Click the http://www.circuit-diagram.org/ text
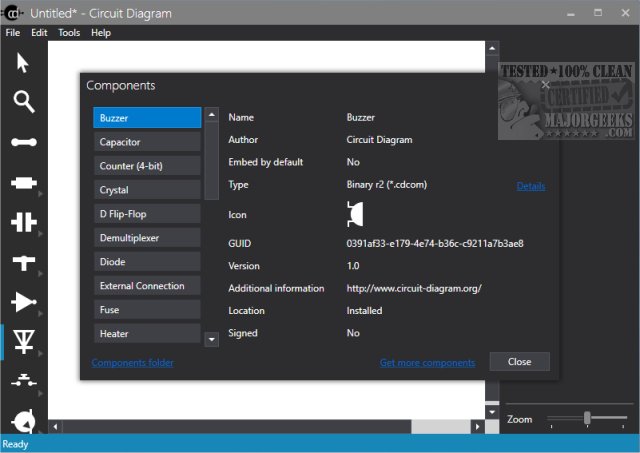Viewport: 640px width, 453px height. [x=414, y=289]
